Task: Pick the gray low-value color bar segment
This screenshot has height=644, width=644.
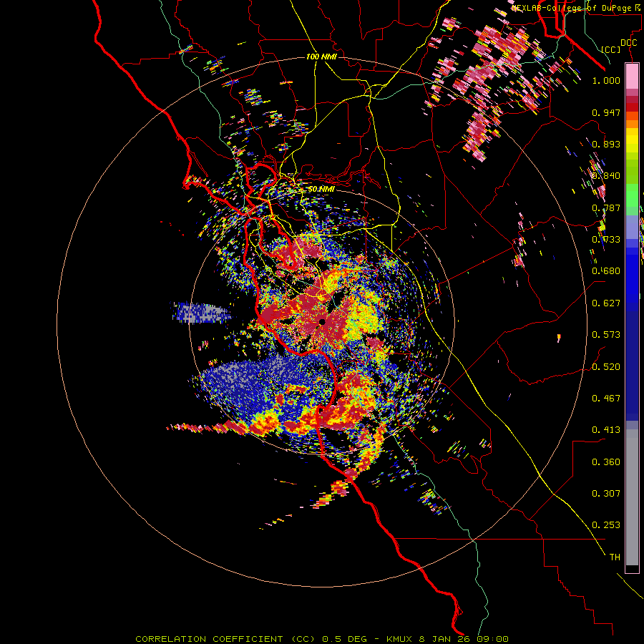Action: (632, 497)
